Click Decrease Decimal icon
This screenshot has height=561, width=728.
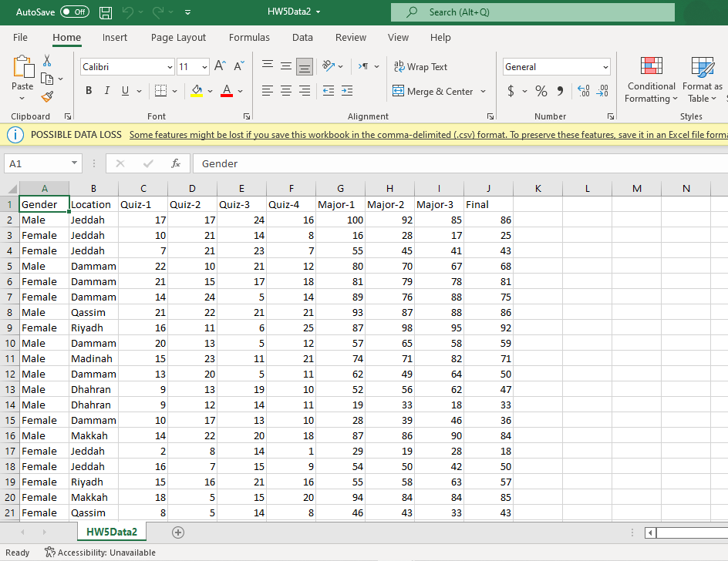(602, 91)
